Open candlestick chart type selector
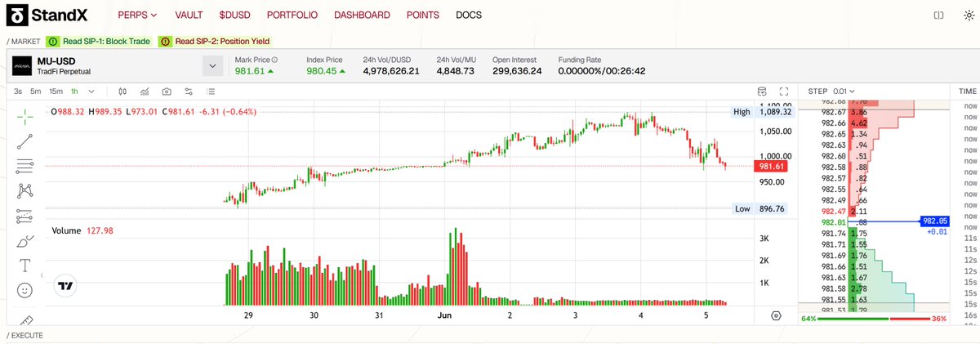This screenshot has width=980, height=344. (122, 92)
